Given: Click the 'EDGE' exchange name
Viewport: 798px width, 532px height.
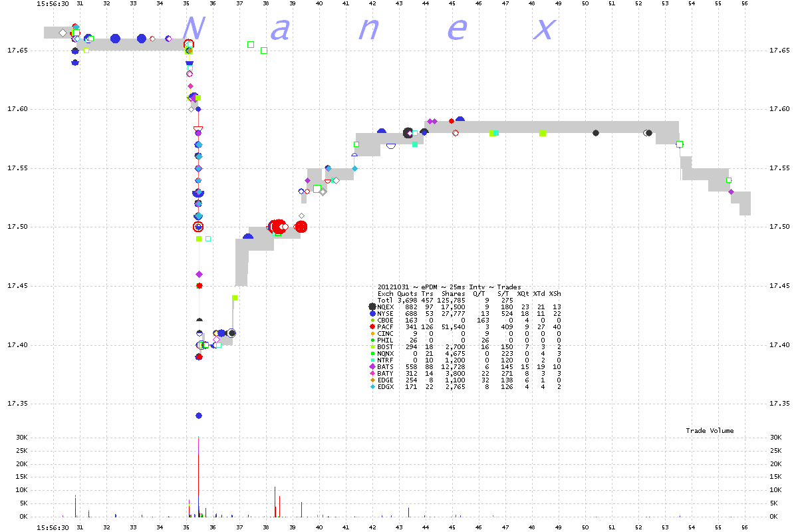Looking at the screenshot, I should tap(386, 380).
